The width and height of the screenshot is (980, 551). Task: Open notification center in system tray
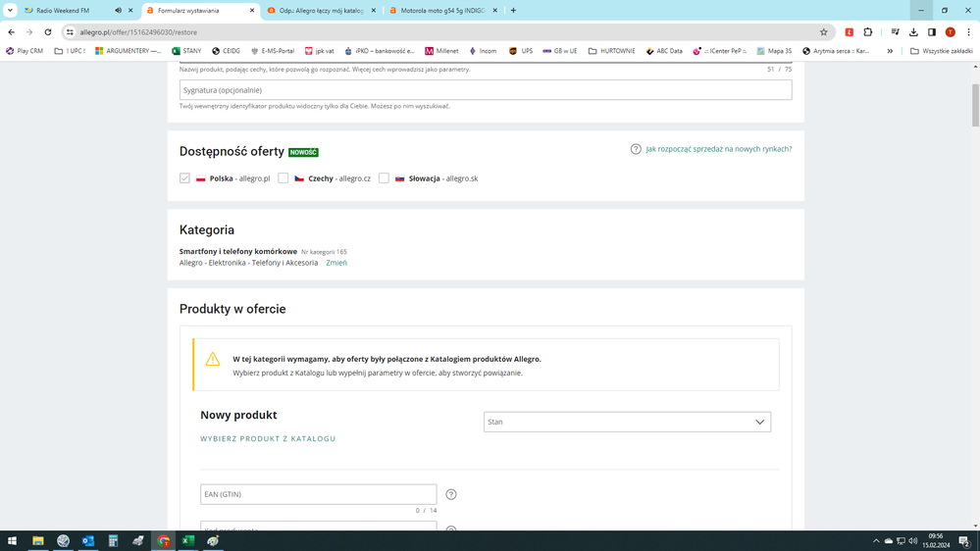[x=964, y=540]
